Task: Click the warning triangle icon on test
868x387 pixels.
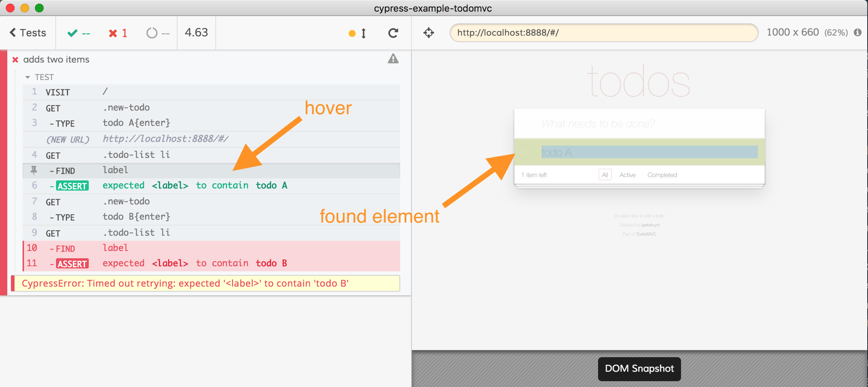Action: tap(393, 59)
